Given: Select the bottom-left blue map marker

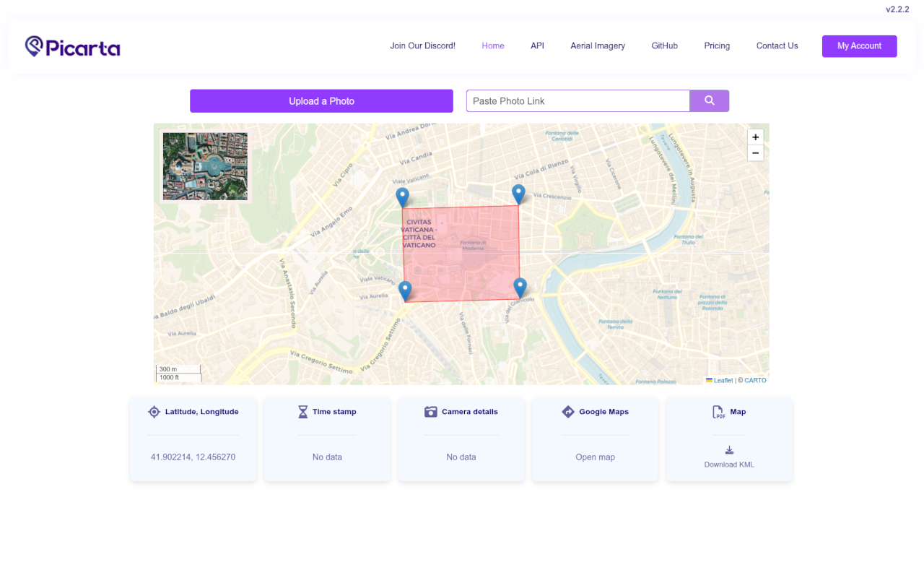Looking at the screenshot, I should (x=405, y=290).
